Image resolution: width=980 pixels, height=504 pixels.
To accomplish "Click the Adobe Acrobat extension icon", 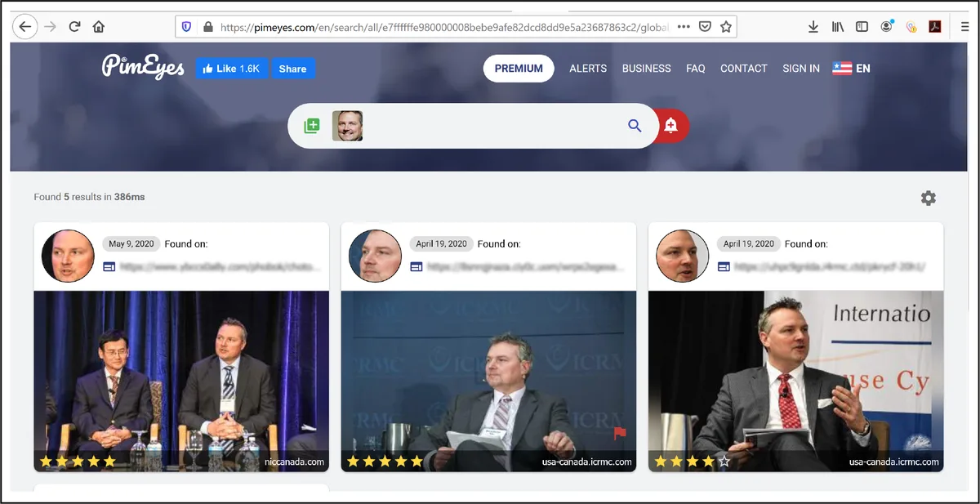I will pyautogui.click(x=935, y=27).
